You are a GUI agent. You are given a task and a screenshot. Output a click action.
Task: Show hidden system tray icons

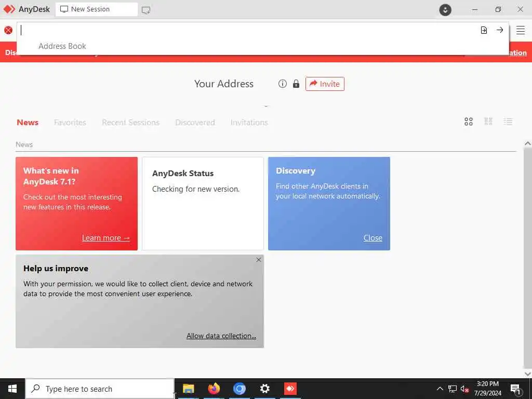coord(440,389)
